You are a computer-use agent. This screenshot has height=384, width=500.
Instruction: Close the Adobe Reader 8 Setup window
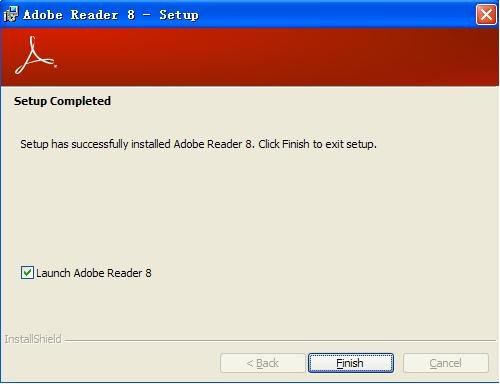tap(486, 15)
